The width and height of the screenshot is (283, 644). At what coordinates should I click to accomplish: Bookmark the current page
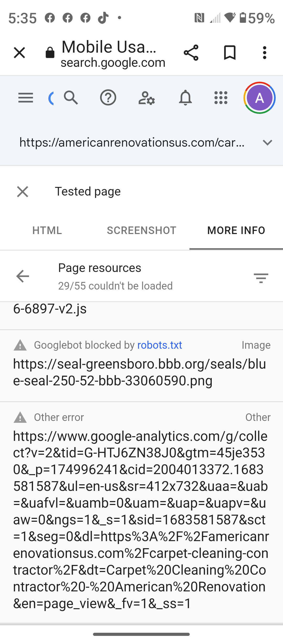click(230, 53)
